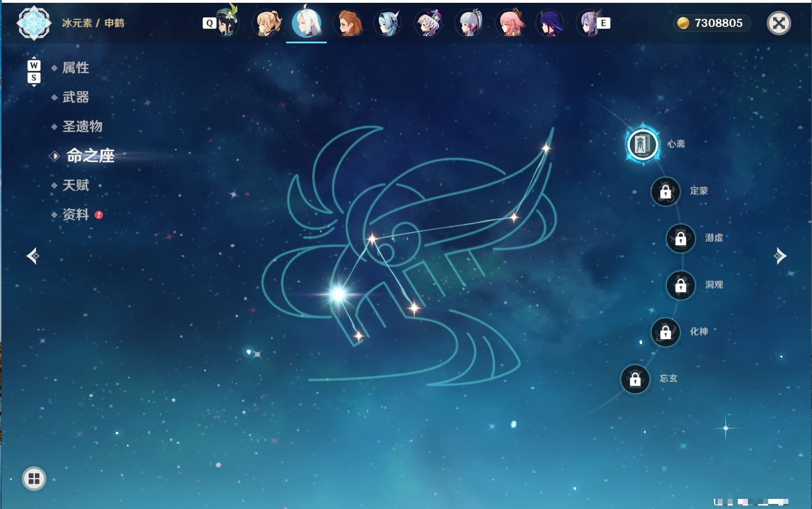Click the bright central constellation star
Image resolution: width=812 pixels, height=509 pixels.
coord(338,293)
